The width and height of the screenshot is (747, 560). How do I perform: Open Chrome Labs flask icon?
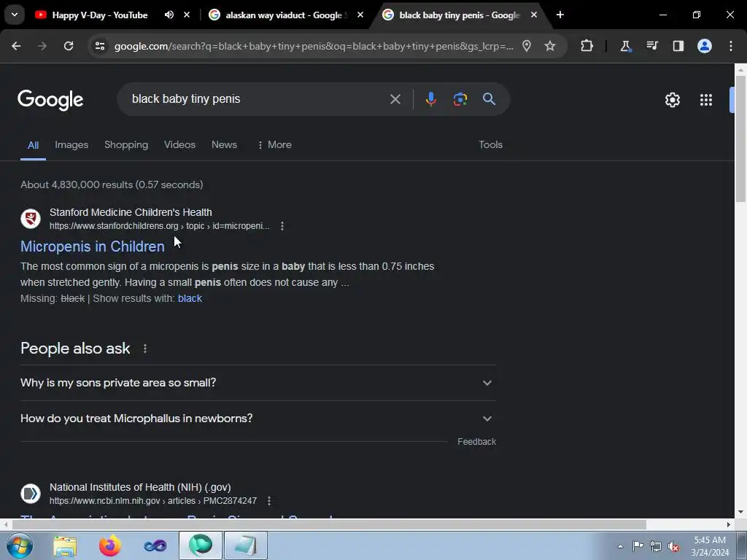tap(625, 46)
